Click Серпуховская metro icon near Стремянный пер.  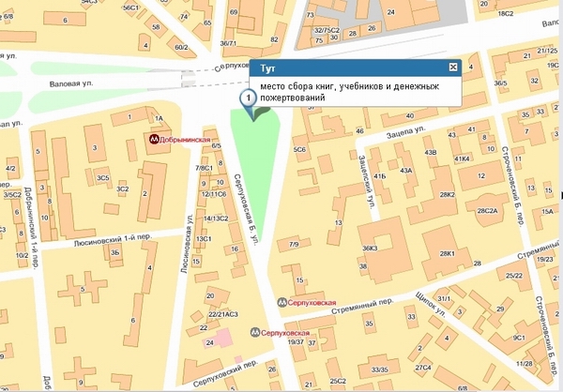[282, 302]
